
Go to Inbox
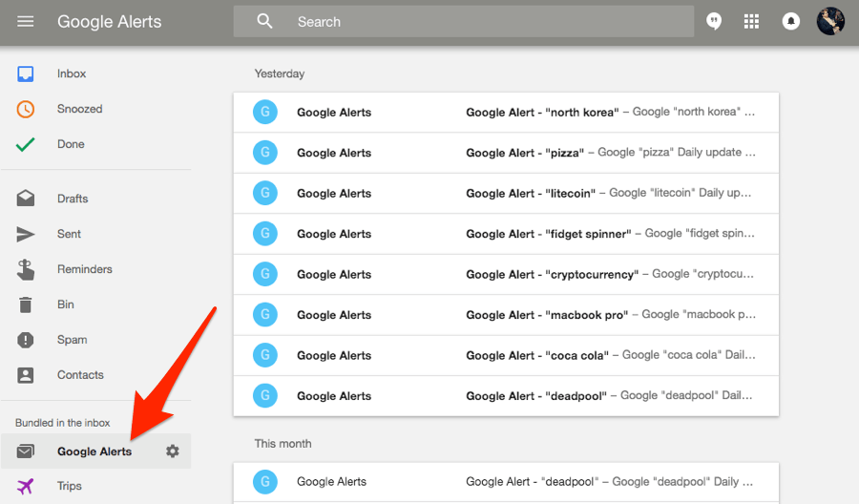[x=72, y=73]
